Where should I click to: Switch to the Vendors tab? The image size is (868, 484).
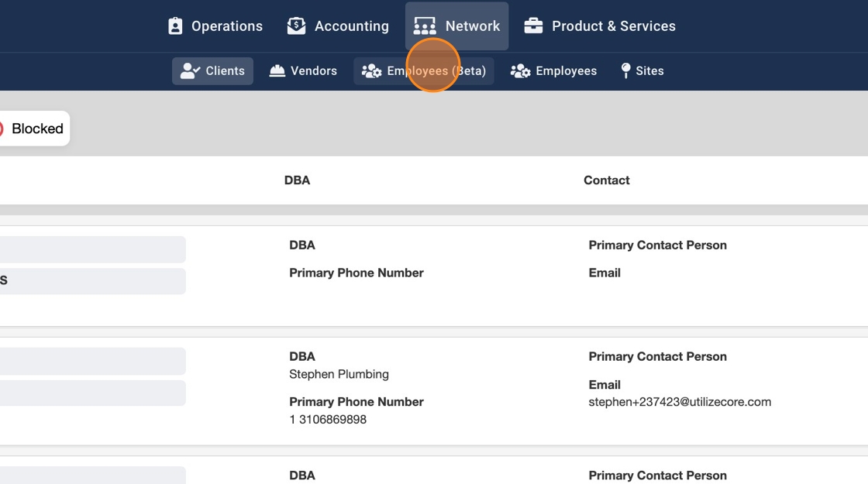tap(303, 71)
